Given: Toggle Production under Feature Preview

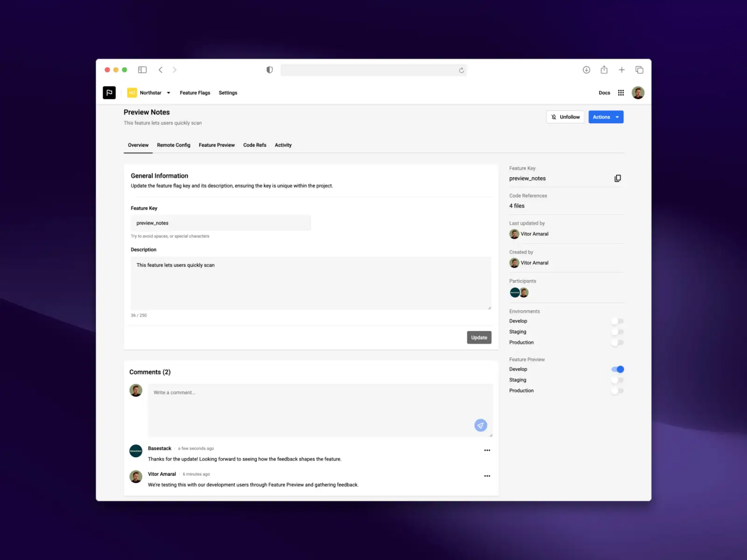Looking at the screenshot, I should click(x=617, y=391).
